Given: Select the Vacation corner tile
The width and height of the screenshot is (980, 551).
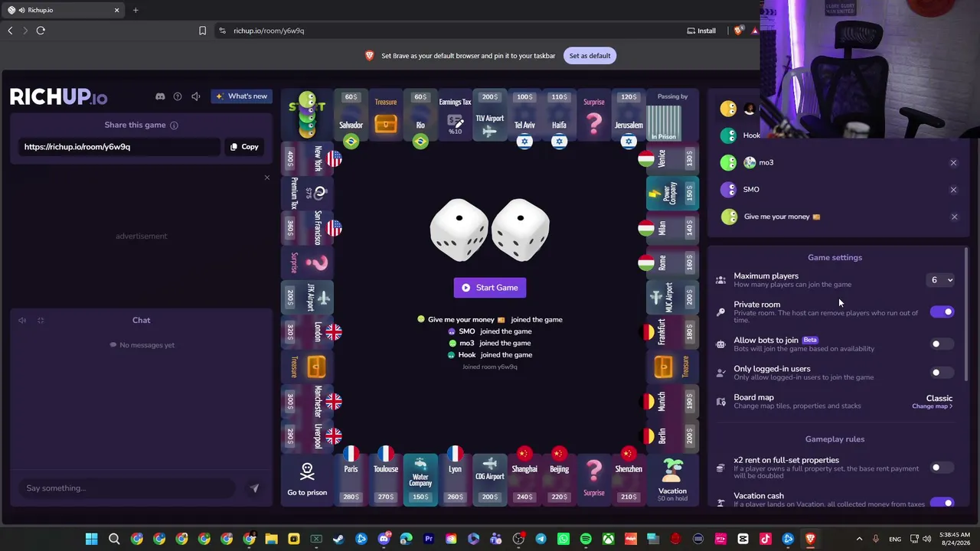Looking at the screenshot, I should (672, 480).
